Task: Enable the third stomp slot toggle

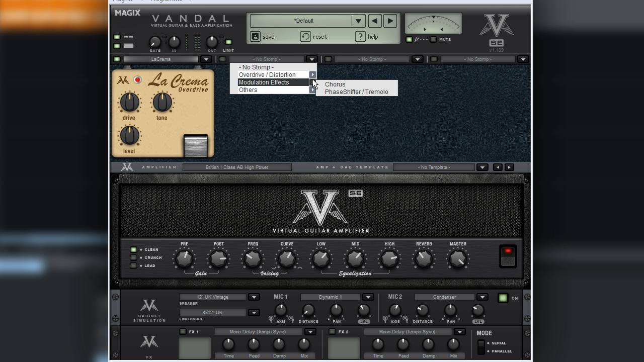Action: (x=328, y=59)
